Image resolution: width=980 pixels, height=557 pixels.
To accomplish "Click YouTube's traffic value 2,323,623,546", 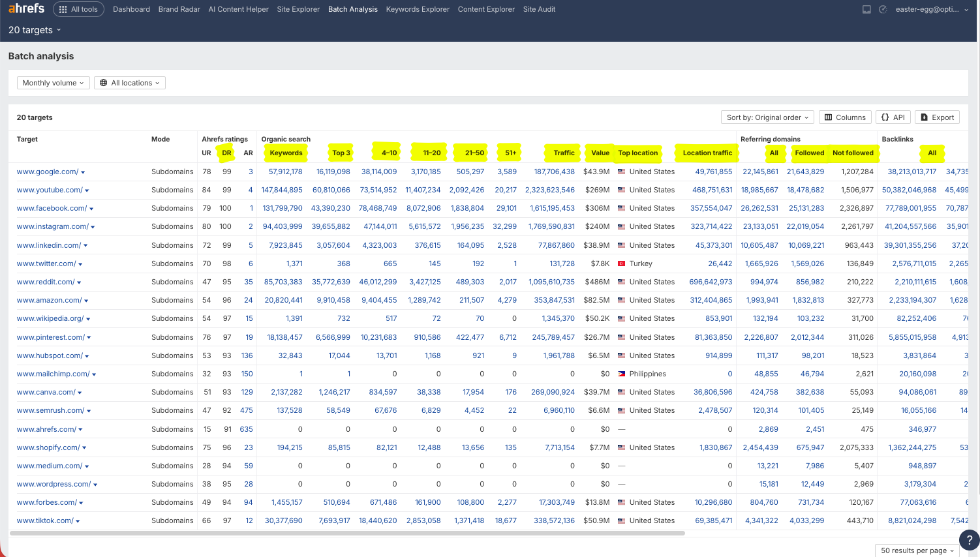I will pos(550,190).
